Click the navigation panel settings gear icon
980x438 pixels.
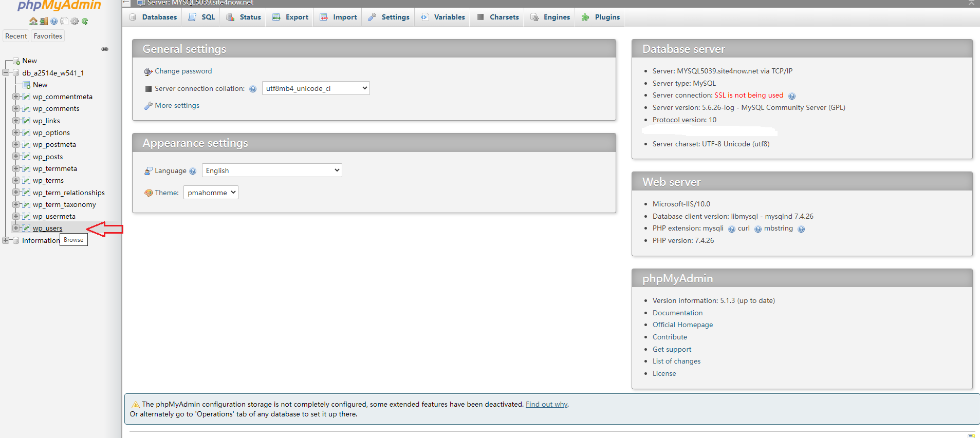click(x=75, y=21)
